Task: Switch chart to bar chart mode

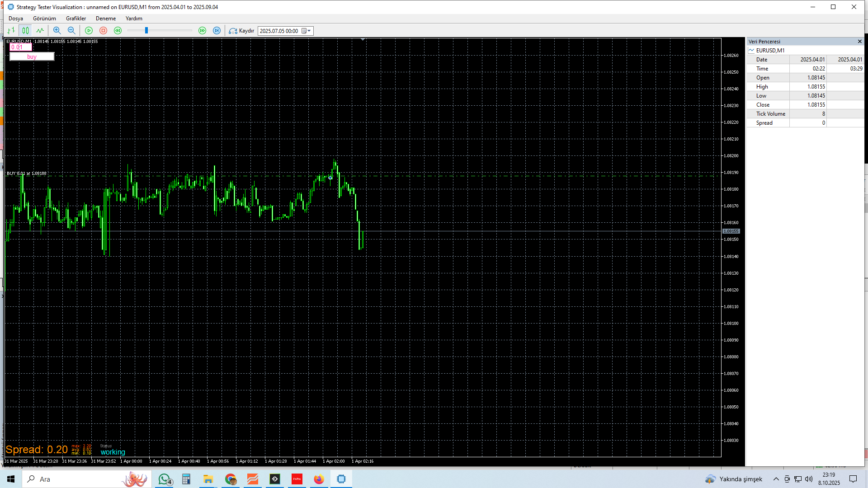Action: (x=11, y=31)
